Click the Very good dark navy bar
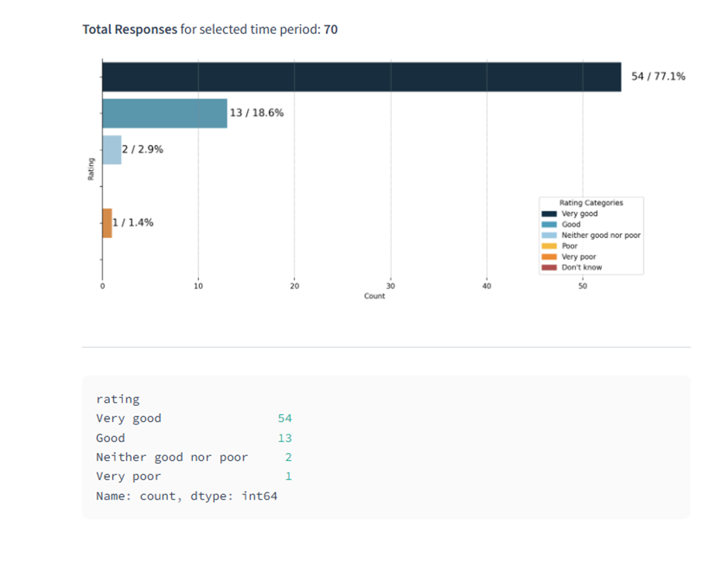The height and width of the screenshot is (563, 728). pyautogui.click(x=361, y=77)
